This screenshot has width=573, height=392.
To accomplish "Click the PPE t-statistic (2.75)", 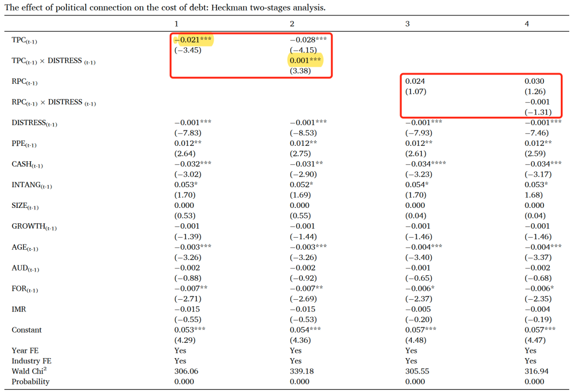I will click(300, 153).
